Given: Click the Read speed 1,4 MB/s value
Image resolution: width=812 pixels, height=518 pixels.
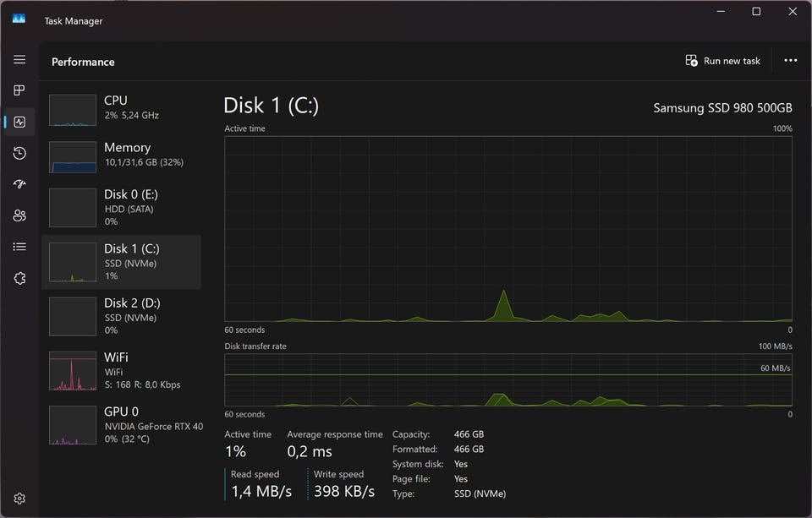Looking at the screenshot, I should 261,491.
